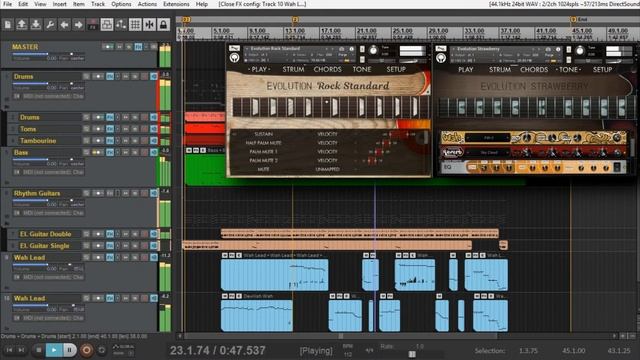
Task: Click envelope button on Toms track
Action: coord(86,129)
